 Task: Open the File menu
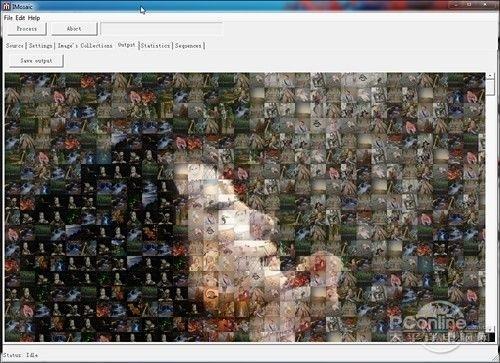click(8, 18)
